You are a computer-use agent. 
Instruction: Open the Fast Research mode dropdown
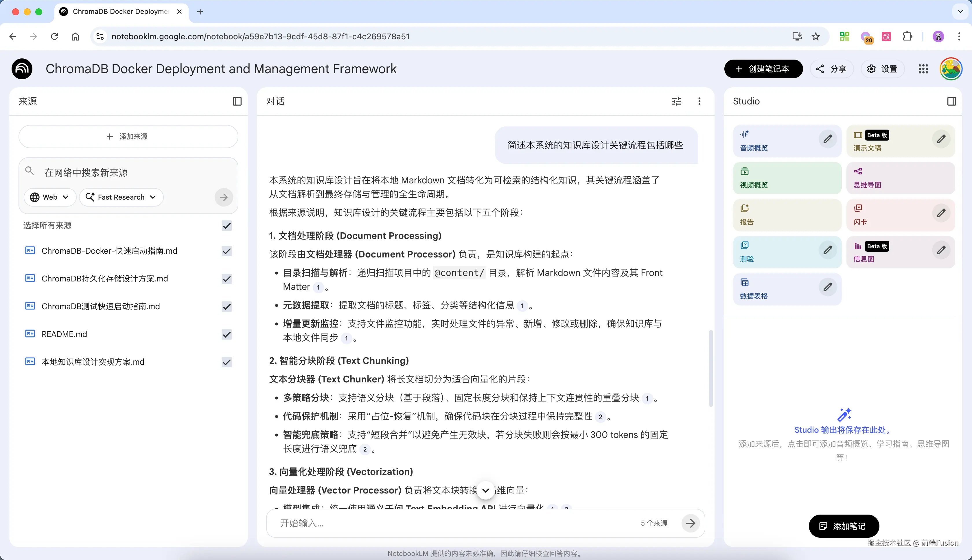coord(121,197)
